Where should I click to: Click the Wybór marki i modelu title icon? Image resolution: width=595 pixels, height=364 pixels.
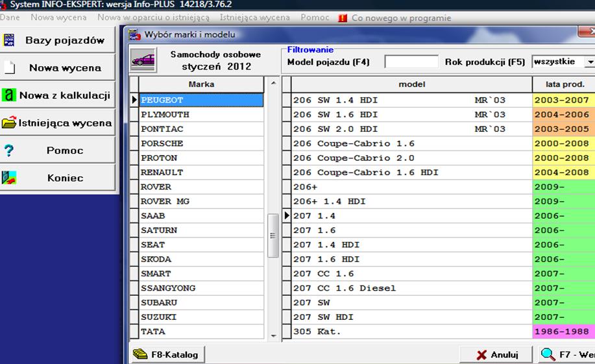[134, 34]
